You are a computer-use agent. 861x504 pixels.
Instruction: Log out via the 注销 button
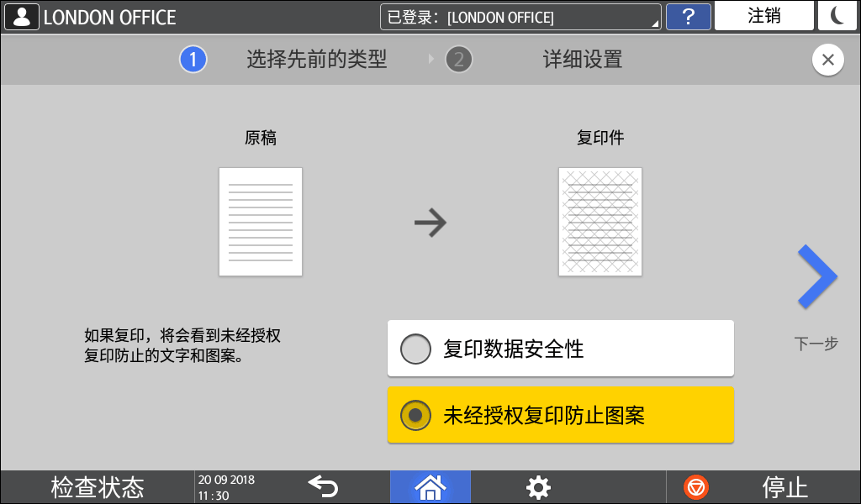tap(763, 17)
